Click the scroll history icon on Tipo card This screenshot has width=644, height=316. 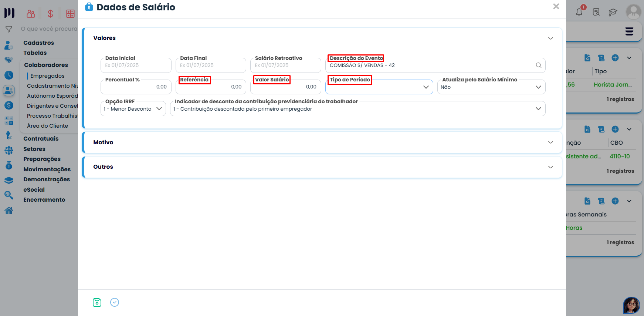coord(601,58)
